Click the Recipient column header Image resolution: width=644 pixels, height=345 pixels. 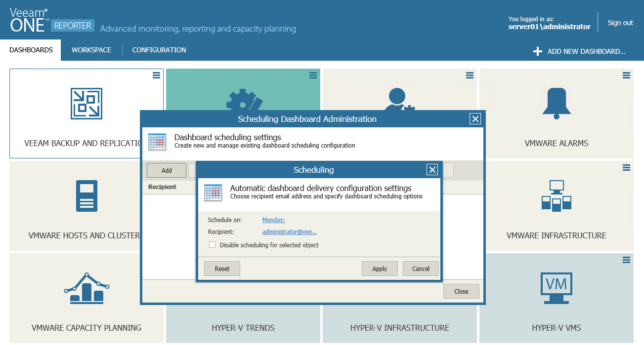pyautogui.click(x=162, y=187)
